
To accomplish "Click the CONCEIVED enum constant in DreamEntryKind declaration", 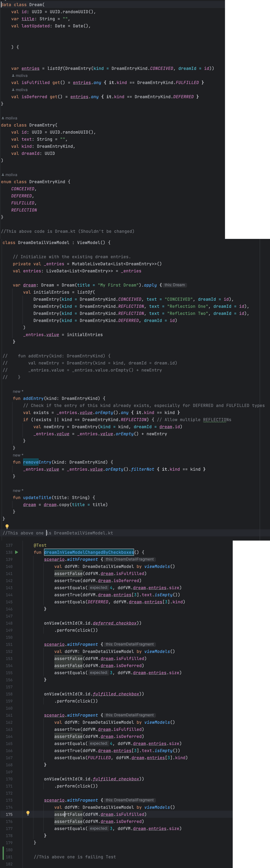I will pyautogui.click(x=23, y=189).
